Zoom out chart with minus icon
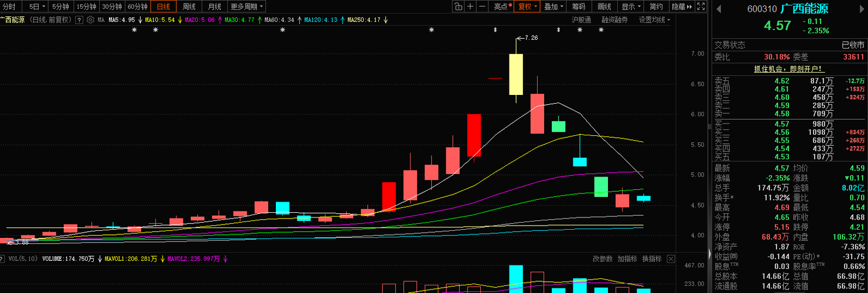 pos(482,6)
